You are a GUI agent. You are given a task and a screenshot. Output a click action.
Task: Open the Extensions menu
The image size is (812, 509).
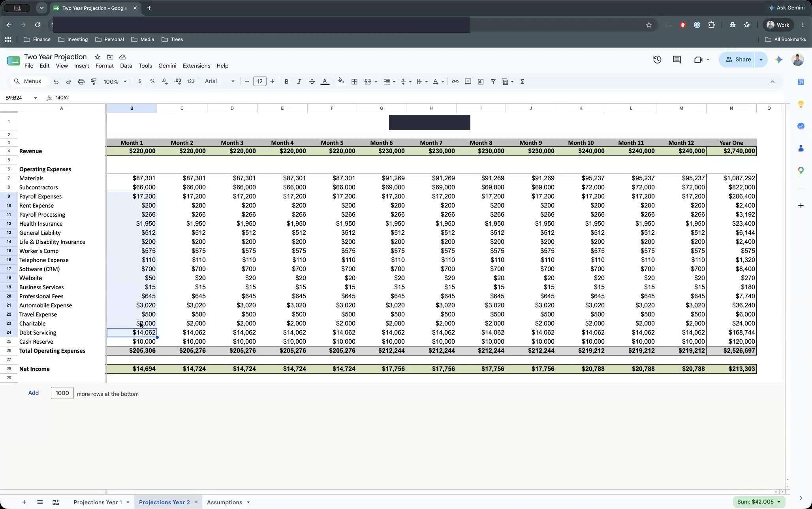point(197,66)
